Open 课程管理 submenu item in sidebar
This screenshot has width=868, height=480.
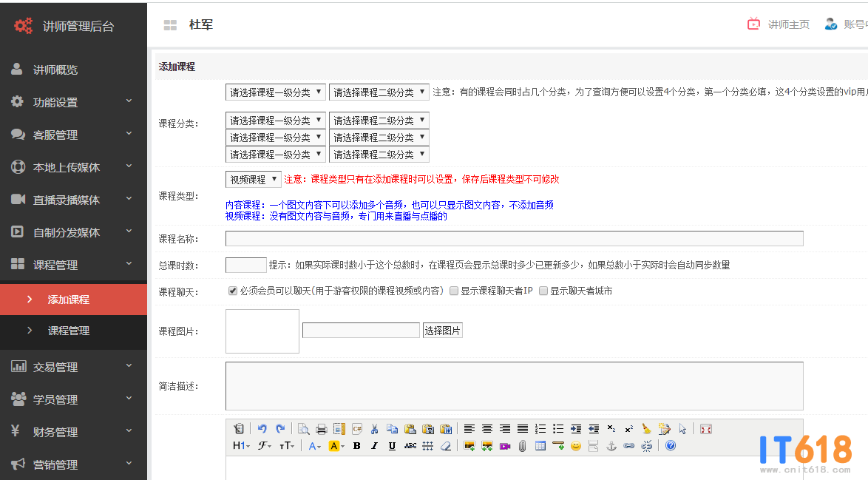coord(69,331)
